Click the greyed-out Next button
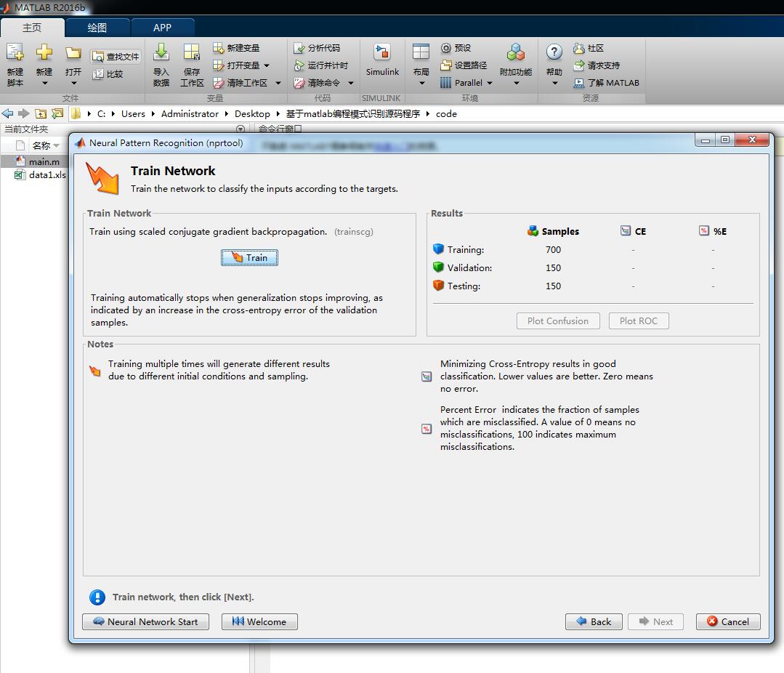784x673 pixels. (655, 621)
